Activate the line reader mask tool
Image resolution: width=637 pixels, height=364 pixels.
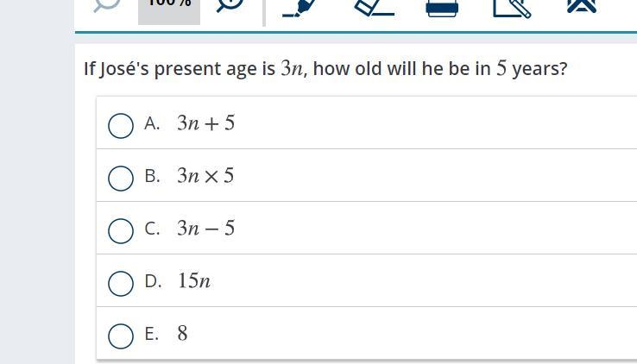[x=442, y=8]
